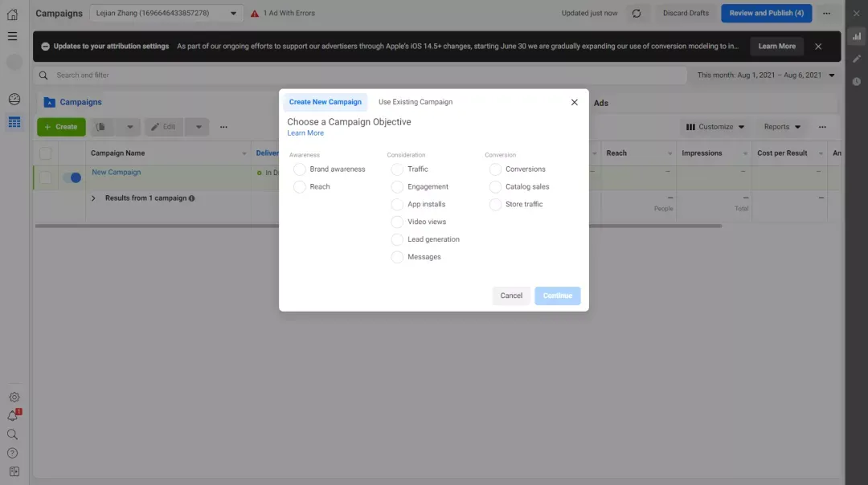Open the Customize columns dropdown
The width and height of the screenshot is (868, 485).
point(715,127)
